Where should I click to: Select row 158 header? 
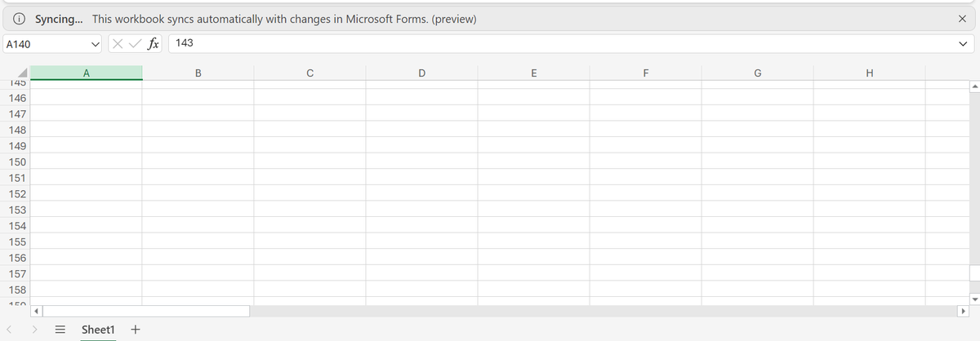(x=16, y=290)
